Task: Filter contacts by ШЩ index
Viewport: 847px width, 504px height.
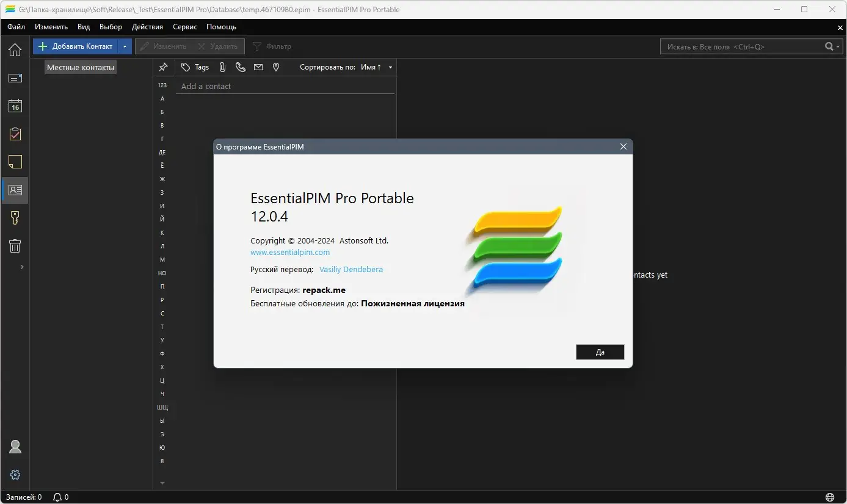Action: [162, 407]
